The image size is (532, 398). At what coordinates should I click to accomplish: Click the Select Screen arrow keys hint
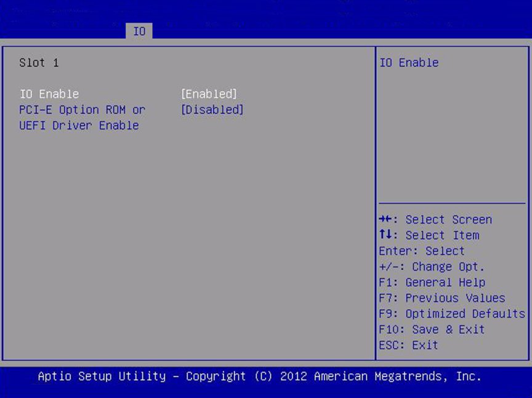[435, 220]
